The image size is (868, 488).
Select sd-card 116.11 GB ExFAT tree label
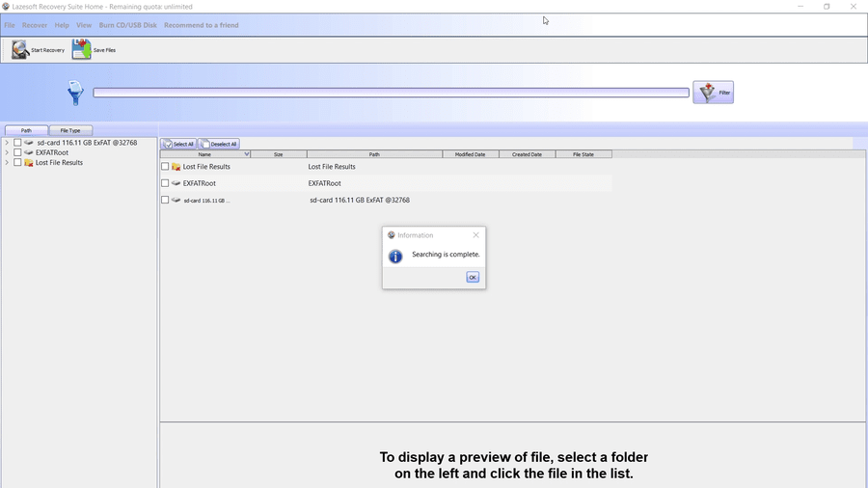(x=87, y=143)
